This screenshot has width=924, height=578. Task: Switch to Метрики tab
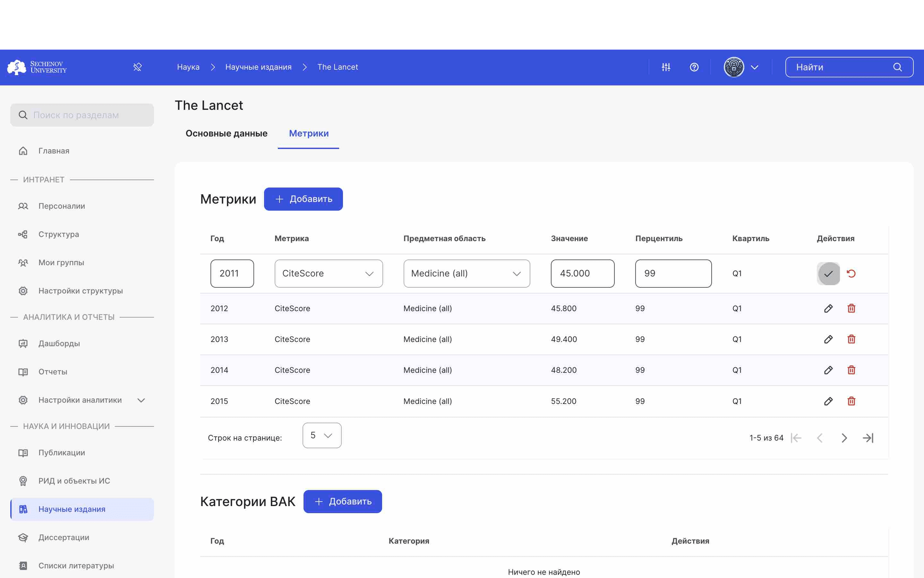309,133
